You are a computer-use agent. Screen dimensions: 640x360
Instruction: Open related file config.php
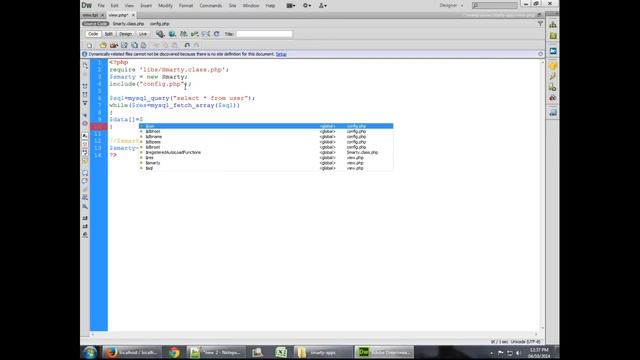[160, 24]
